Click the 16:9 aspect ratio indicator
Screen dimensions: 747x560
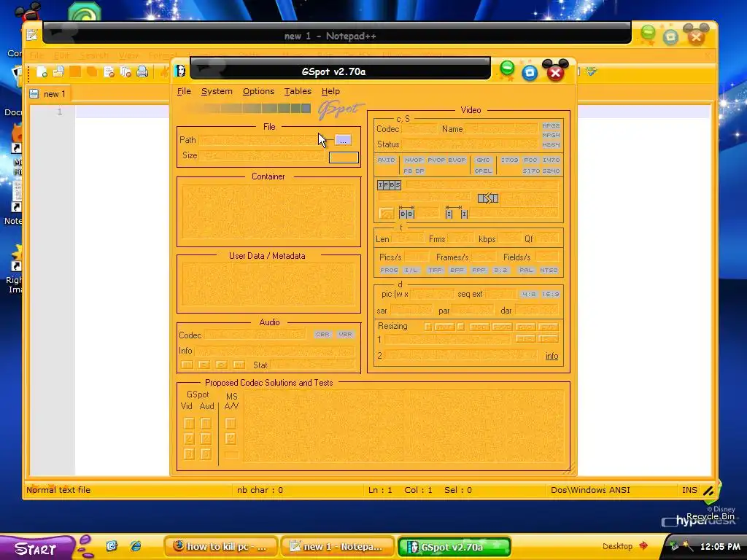point(550,295)
